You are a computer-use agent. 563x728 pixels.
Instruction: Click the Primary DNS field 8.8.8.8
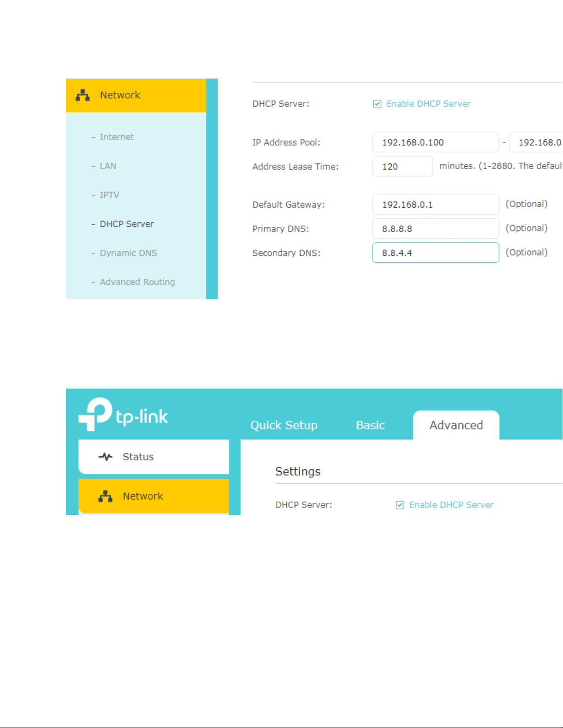click(x=436, y=228)
